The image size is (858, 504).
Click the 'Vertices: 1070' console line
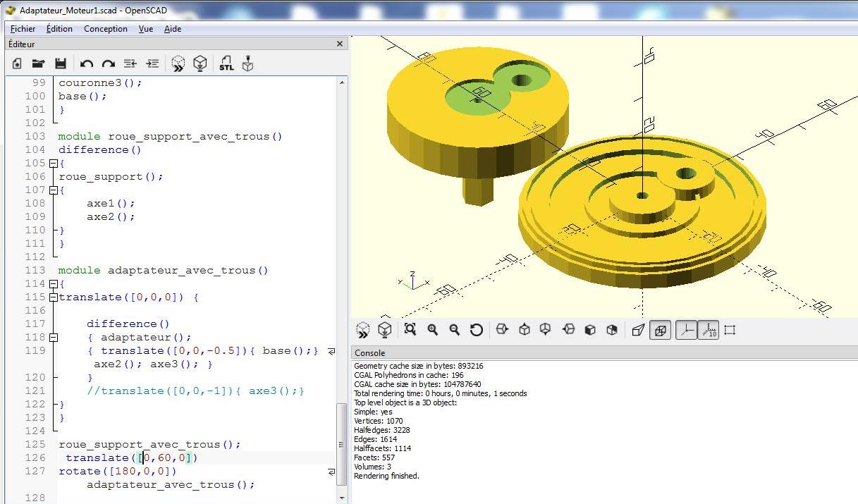point(379,421)
